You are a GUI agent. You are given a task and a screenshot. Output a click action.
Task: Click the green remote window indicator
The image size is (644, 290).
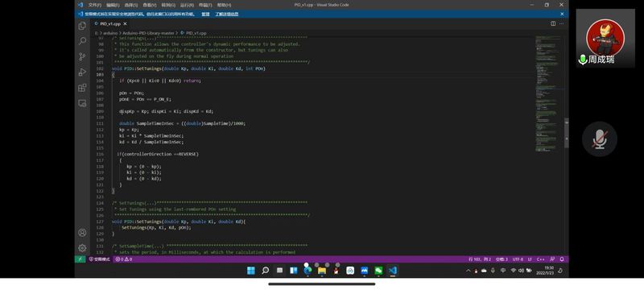pyautogui.click(x=80, y=259)
